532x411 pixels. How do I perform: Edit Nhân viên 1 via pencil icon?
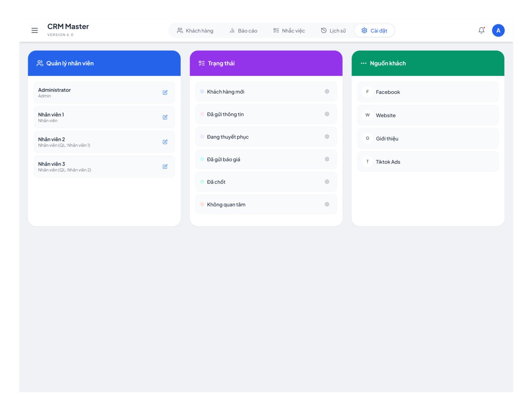pos(165,117)
